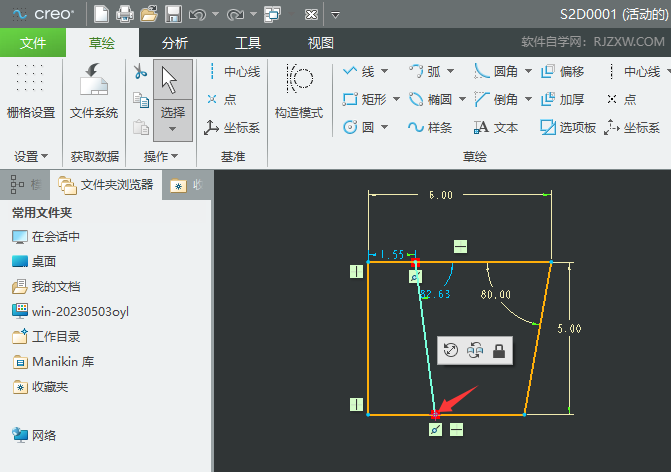
Task: Select the 矩形 rectangle tool
Action: [x=365, y=99]
